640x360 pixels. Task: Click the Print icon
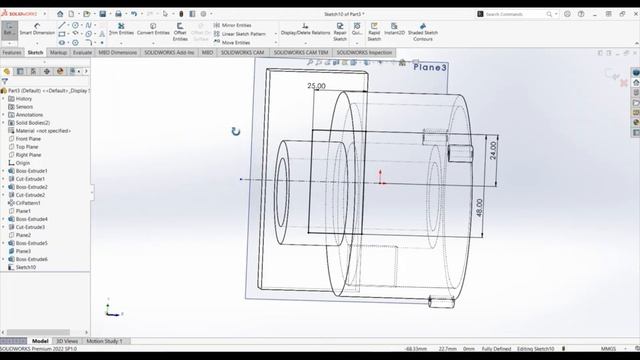tap(118, 14)
